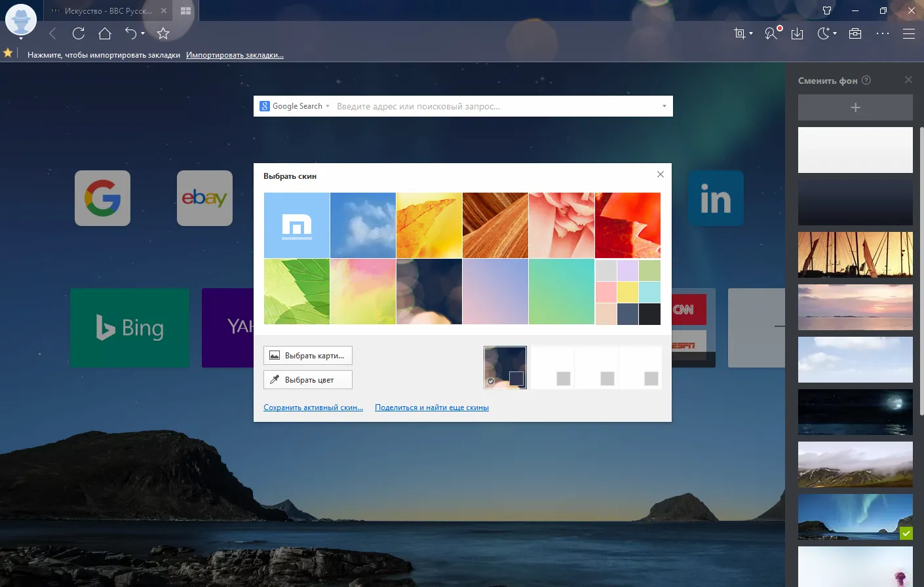Choose the checked aurora background thumbnail
Screen dimensions: 924x587
[855, 517]
